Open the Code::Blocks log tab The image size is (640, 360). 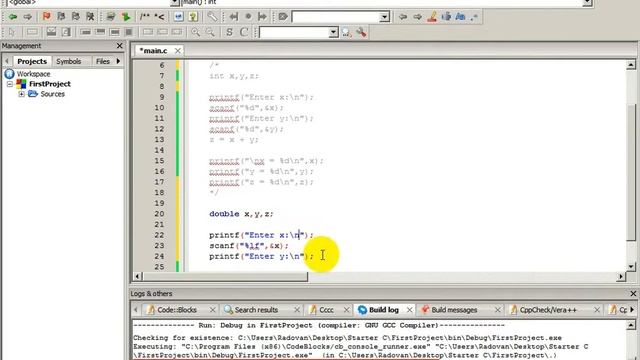tap(177, 310)
